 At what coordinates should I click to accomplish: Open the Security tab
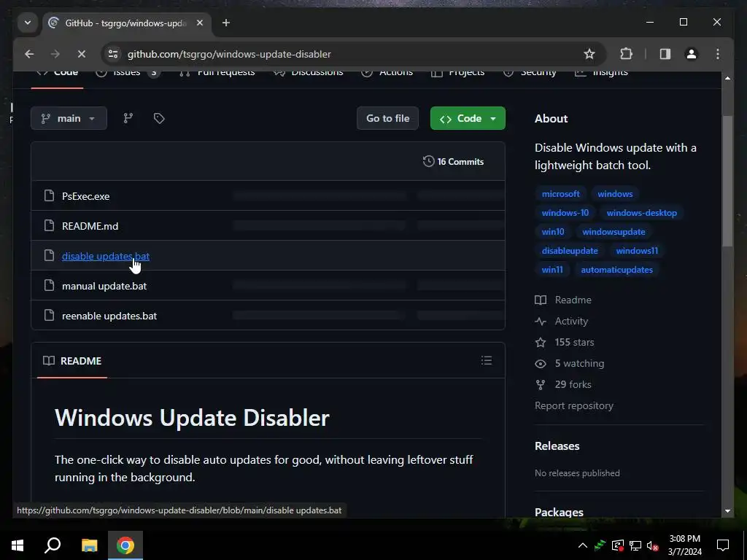[x=530, y=73]
